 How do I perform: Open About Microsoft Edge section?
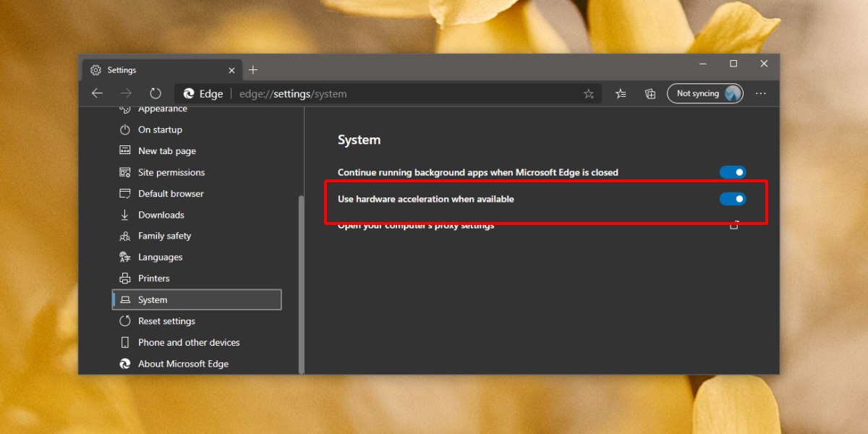coord(197,364)
